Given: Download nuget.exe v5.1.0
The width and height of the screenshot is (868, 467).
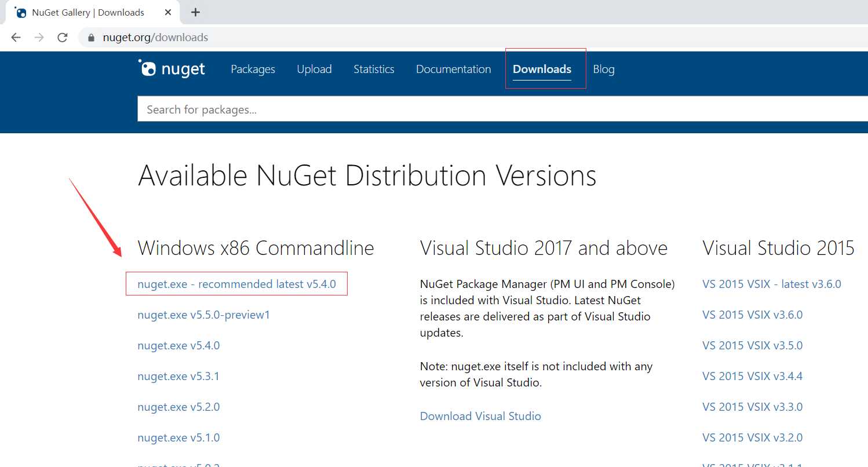Looking at the screenshot, I should pyautogui.click(x=178, y=437).
